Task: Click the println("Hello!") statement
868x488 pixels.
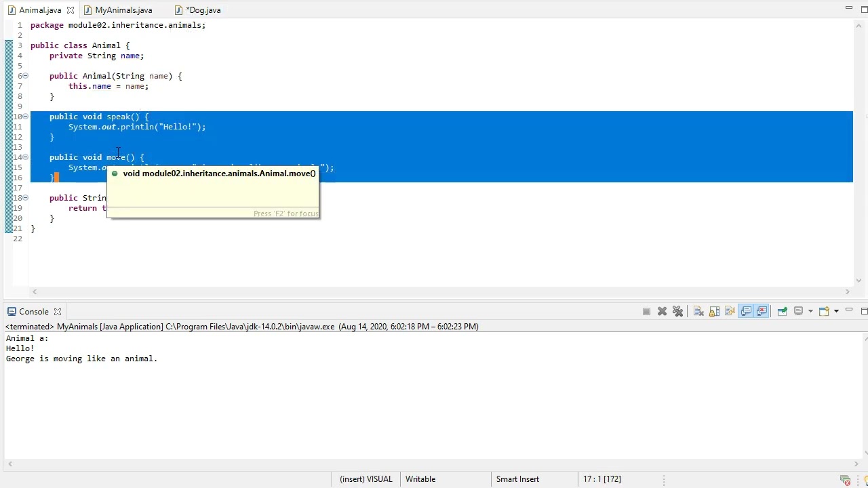Action: pyautogui.click(x=137, y=127)
